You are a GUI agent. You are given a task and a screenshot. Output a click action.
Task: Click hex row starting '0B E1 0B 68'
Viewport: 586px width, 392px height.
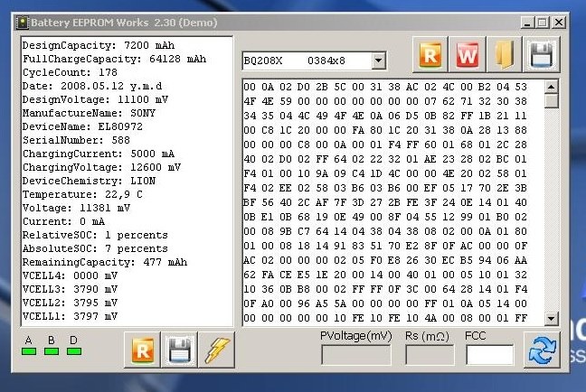point(385,217)
